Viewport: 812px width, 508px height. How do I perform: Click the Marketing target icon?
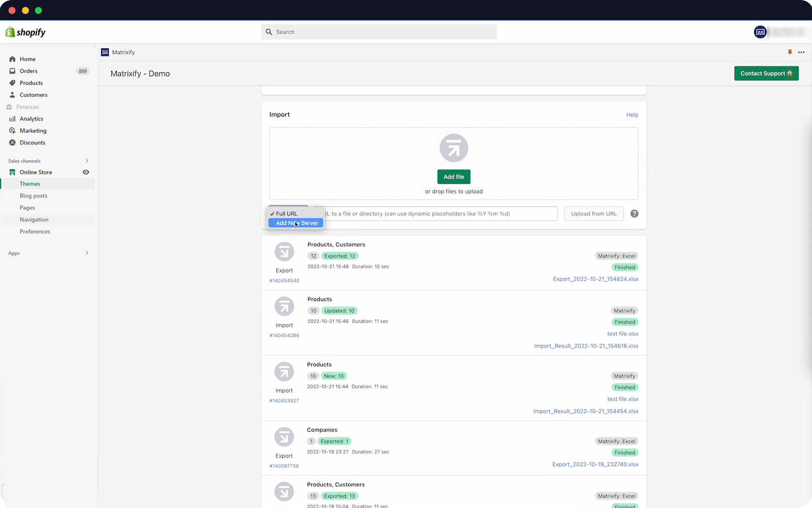click(x=12, y=131)
